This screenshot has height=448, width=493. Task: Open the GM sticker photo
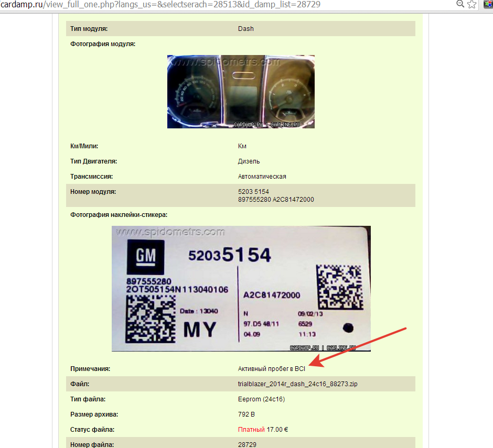241,288
